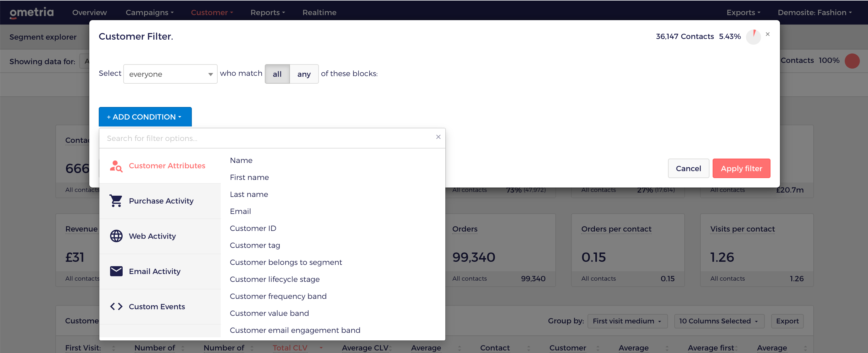Viewport: 868px width, 353px height.
Task: Select the Custom Events code icon
Action: [x=116, y=306]
